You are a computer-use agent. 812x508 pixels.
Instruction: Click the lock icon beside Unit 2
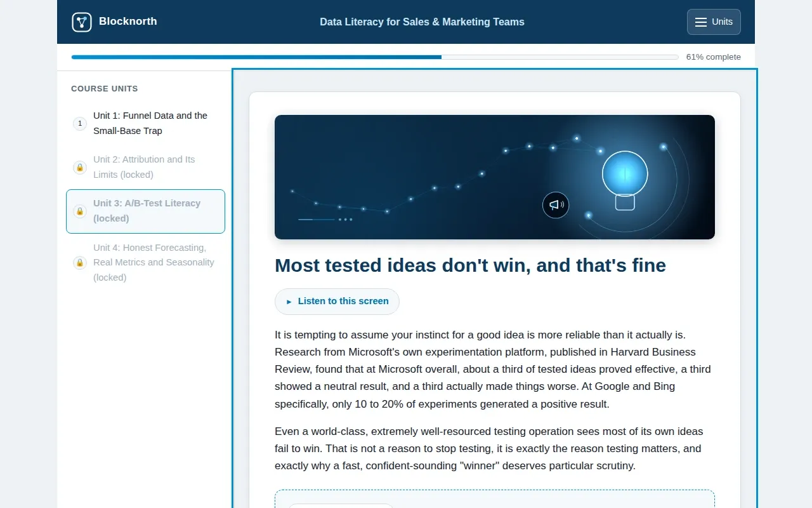pos(80,168)
